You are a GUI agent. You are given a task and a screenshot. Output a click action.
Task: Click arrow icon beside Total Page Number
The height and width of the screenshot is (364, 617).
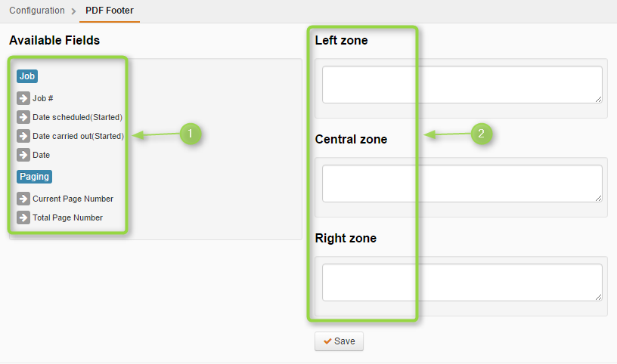[x=23, y=217]
